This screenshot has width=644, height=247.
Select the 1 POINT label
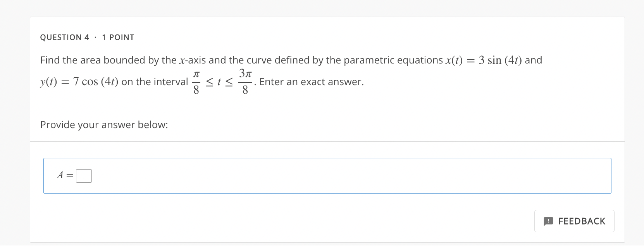(x=118, y=37)
